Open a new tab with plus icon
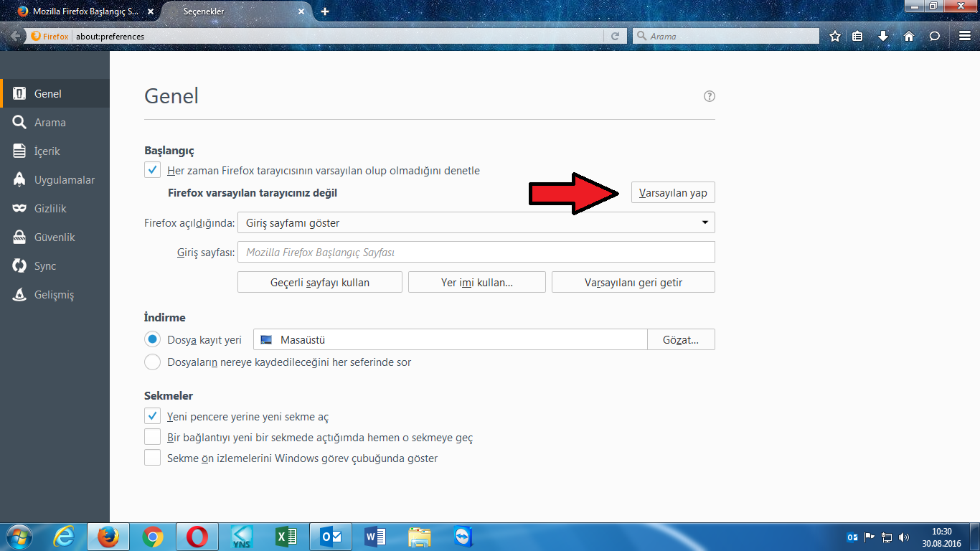The width and height of the screenshot is (980, 551). pos(325,11)
